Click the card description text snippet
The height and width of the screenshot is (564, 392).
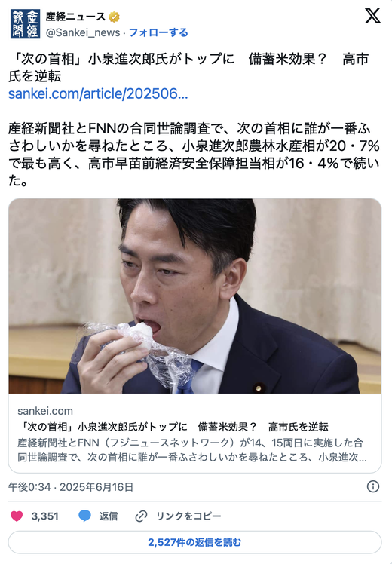pyautogui.click(x=192, y=449)
